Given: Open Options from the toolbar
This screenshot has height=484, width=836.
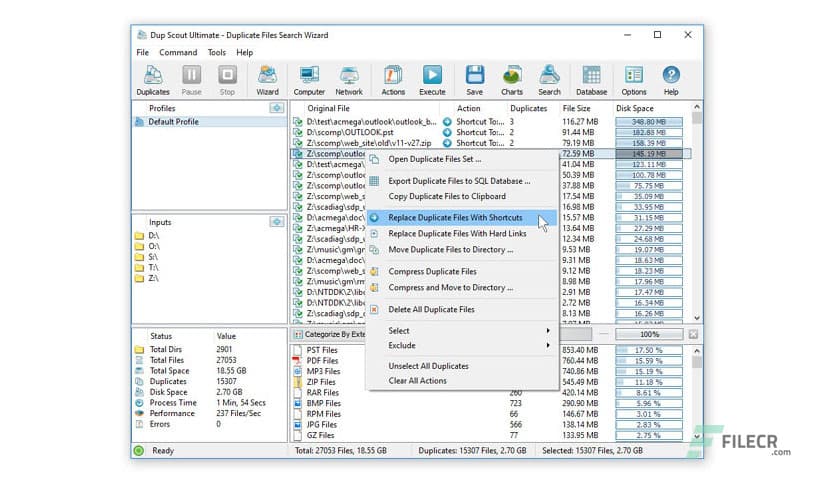Looking at the screenshot, I should [634, 79].
